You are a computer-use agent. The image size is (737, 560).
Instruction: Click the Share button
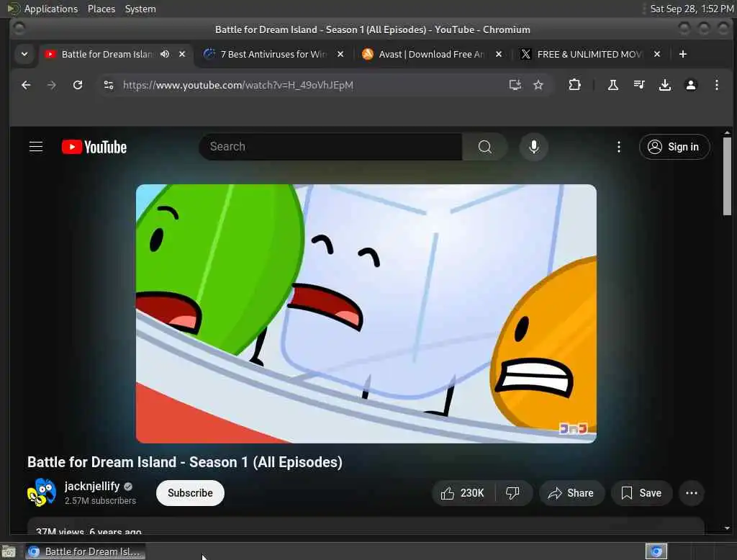point(571,493)
